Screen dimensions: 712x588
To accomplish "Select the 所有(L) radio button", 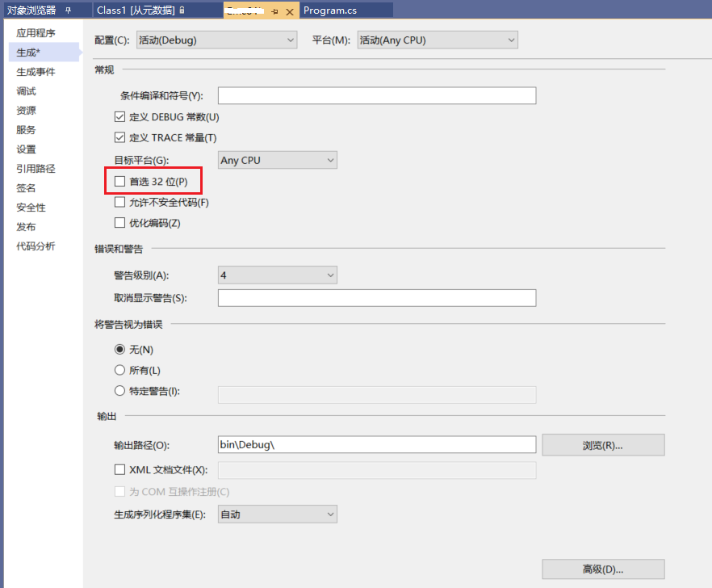I will (119, 370).
